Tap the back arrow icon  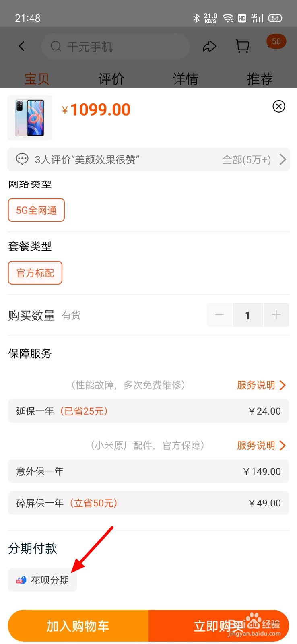(x=22, y=47)
